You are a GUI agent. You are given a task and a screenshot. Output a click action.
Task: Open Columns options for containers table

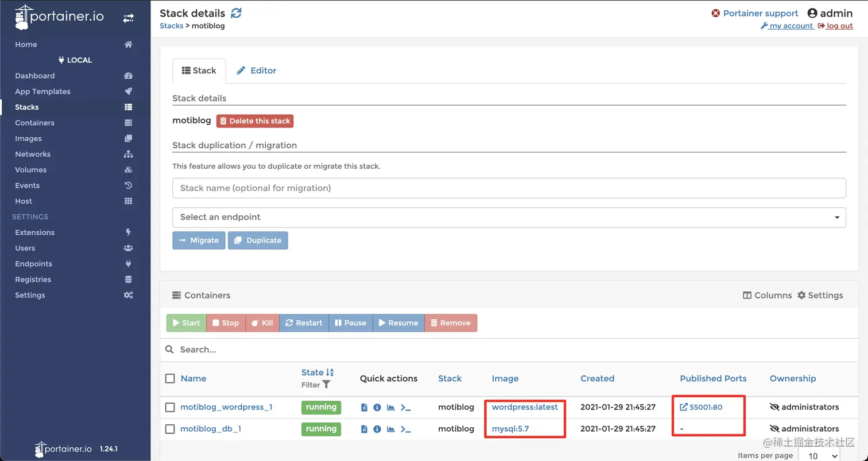click(x=767, y=295)
